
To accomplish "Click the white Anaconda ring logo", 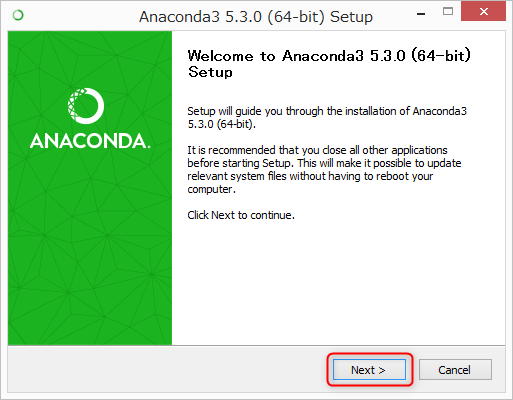I will 86,106.
